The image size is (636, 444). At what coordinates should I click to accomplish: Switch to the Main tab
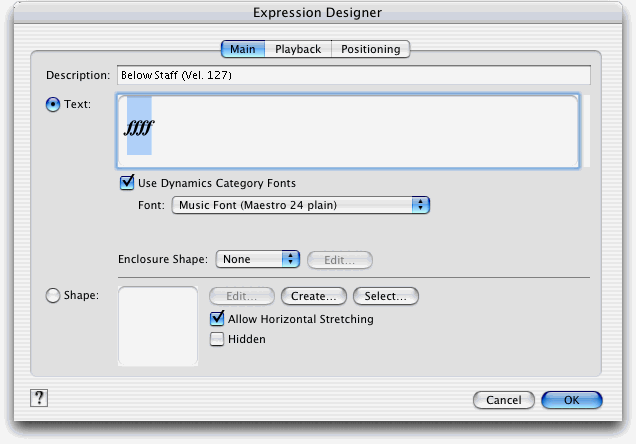[243, 49]
